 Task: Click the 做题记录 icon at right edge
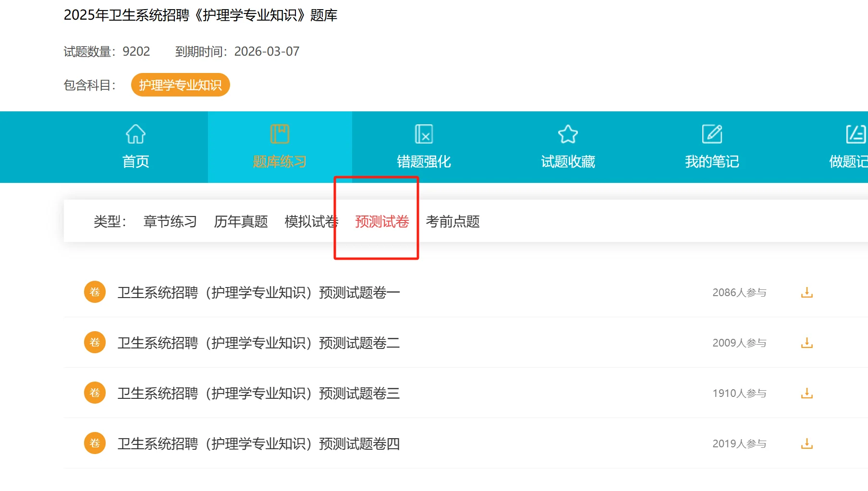[856, 134]
